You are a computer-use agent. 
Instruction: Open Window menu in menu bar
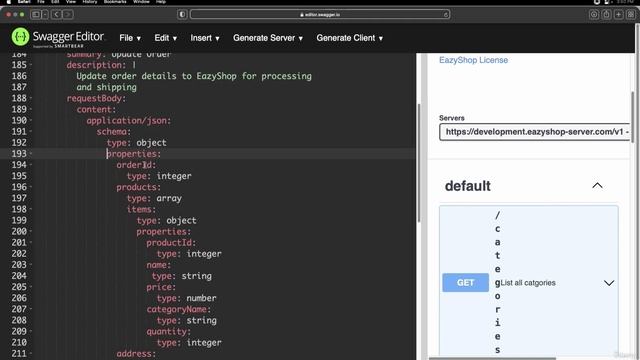coord(141,2)
